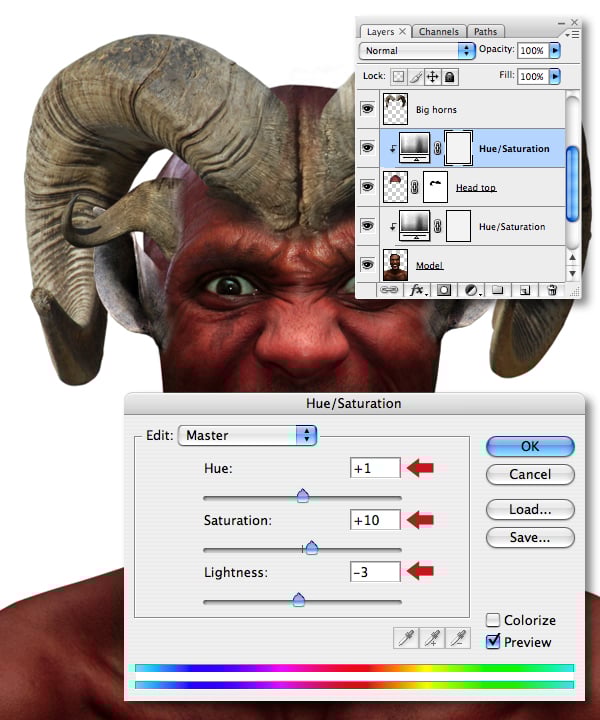
Task: Click the lower Hue/Saturation adjustment thumbnail
Action: coord(415,226)
